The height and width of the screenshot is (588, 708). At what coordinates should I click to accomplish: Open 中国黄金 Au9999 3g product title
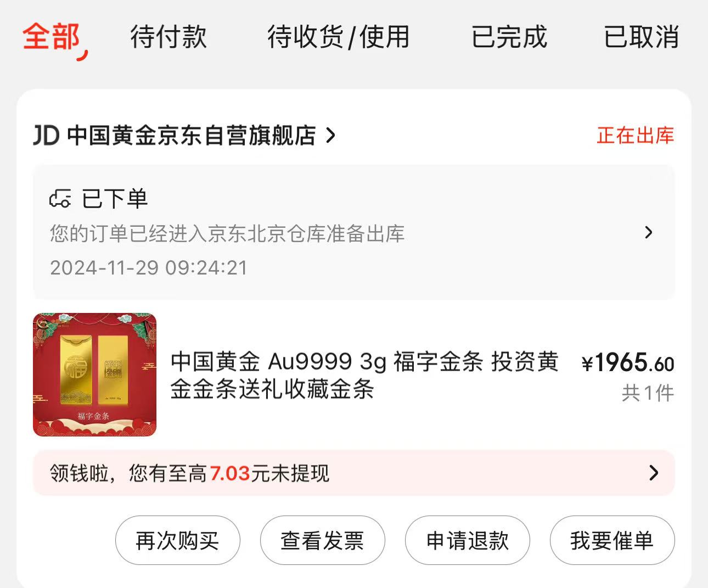click(364, 376)
